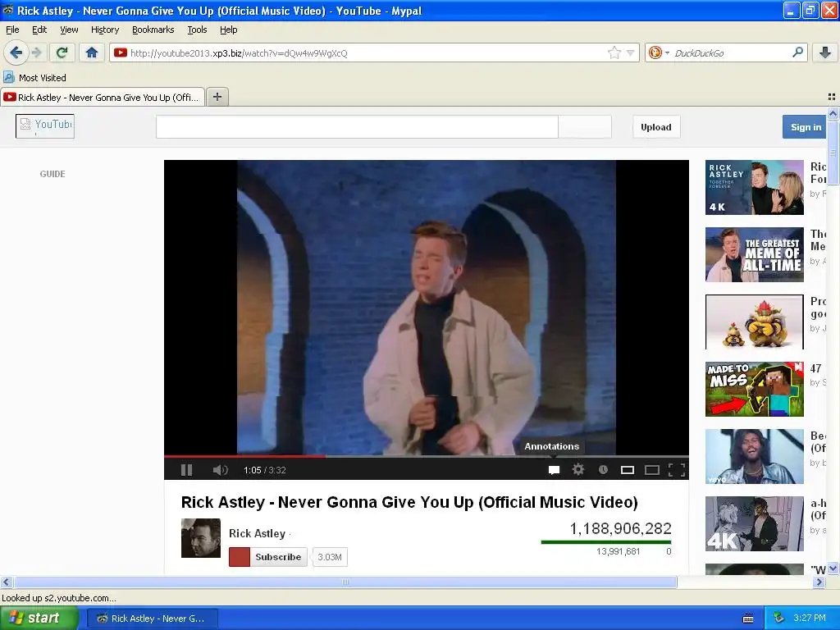Click the like ratio green bar
Image resolution: width=840 pixels, height=630 pixels.
pos(606,542)
